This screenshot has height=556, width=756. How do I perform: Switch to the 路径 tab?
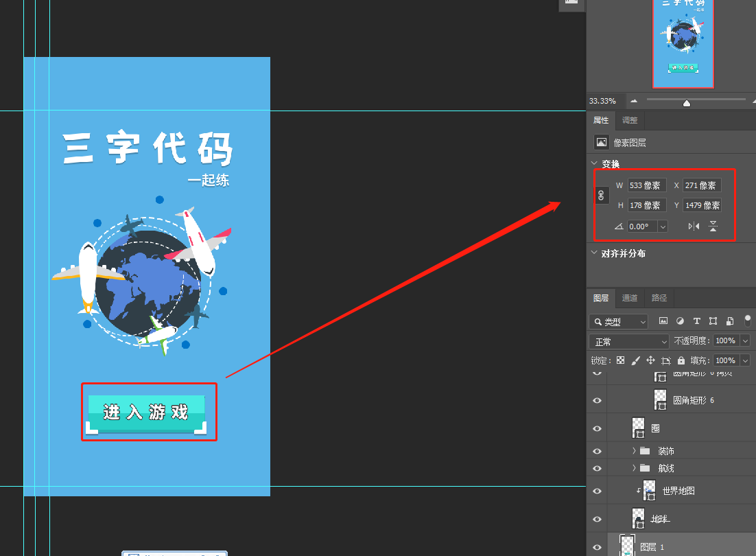click(x=659, y=297)
